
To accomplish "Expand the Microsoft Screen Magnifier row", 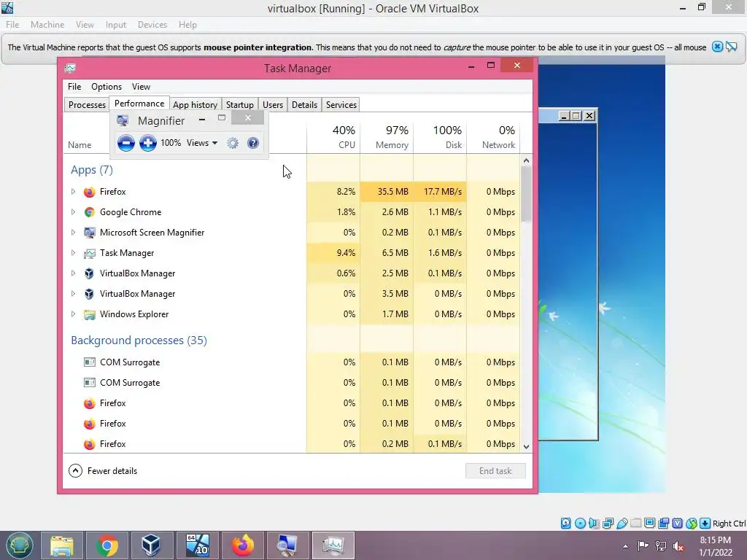I will [73, 233].
